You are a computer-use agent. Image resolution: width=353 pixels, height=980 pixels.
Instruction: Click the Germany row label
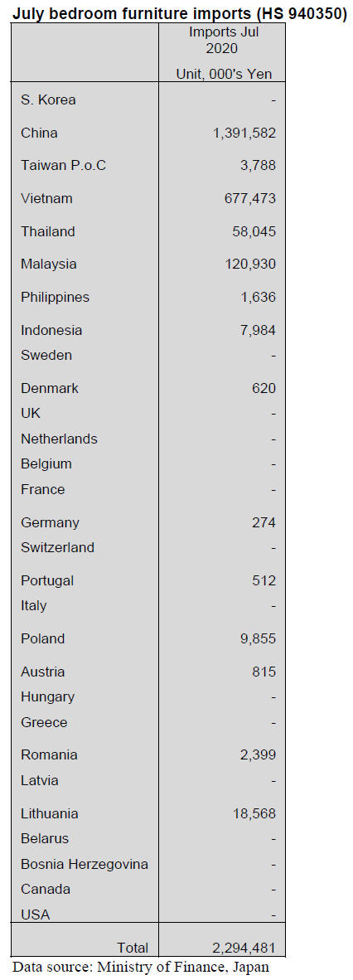click(x=50, y=522)
